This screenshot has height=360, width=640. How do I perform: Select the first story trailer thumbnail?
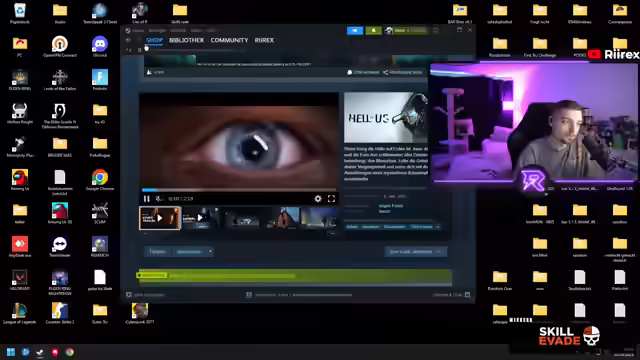[160, 218]
